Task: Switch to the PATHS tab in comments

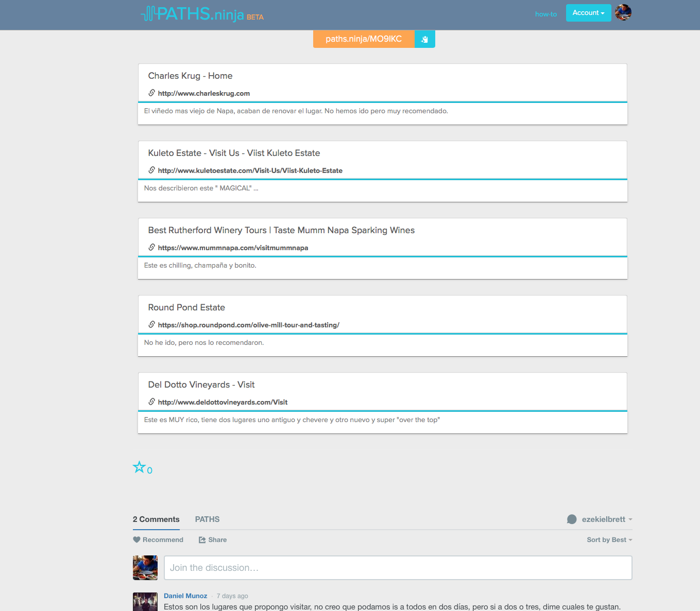Action: pos(207,519)
